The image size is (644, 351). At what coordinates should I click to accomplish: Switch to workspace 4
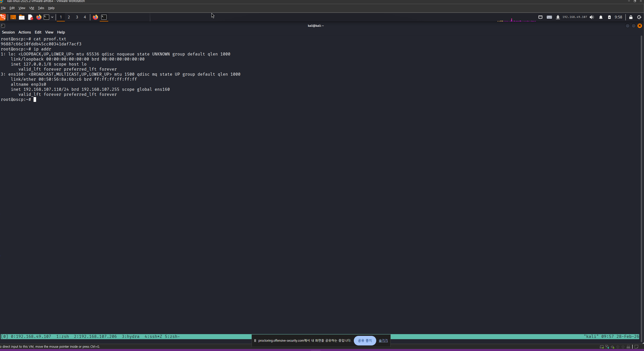(x=85, y=17)
